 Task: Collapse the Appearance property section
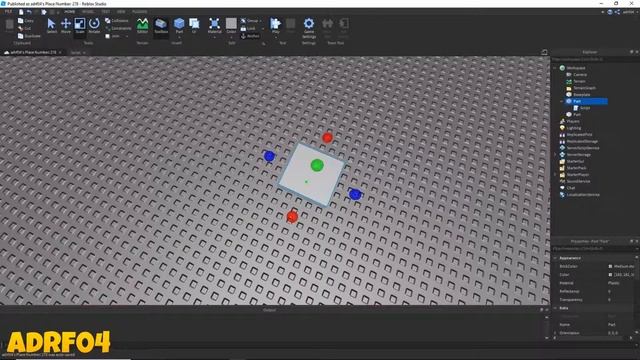click(555, 258)
